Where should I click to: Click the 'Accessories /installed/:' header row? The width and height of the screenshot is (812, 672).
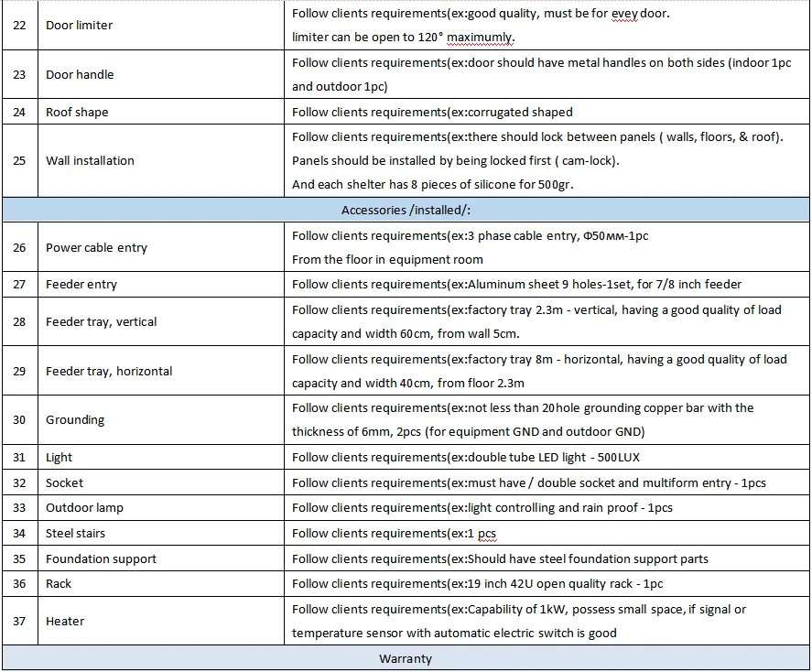406,210
